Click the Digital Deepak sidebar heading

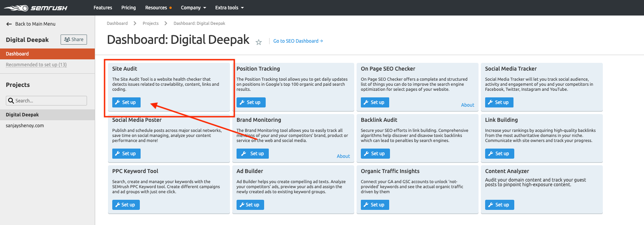27,40
